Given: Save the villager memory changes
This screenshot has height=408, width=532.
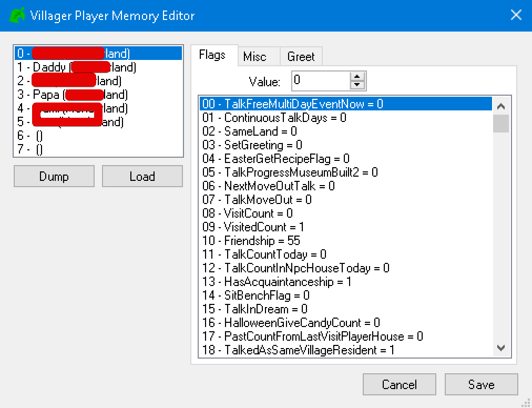Looking at the screenshot, I should click(481, 384).
